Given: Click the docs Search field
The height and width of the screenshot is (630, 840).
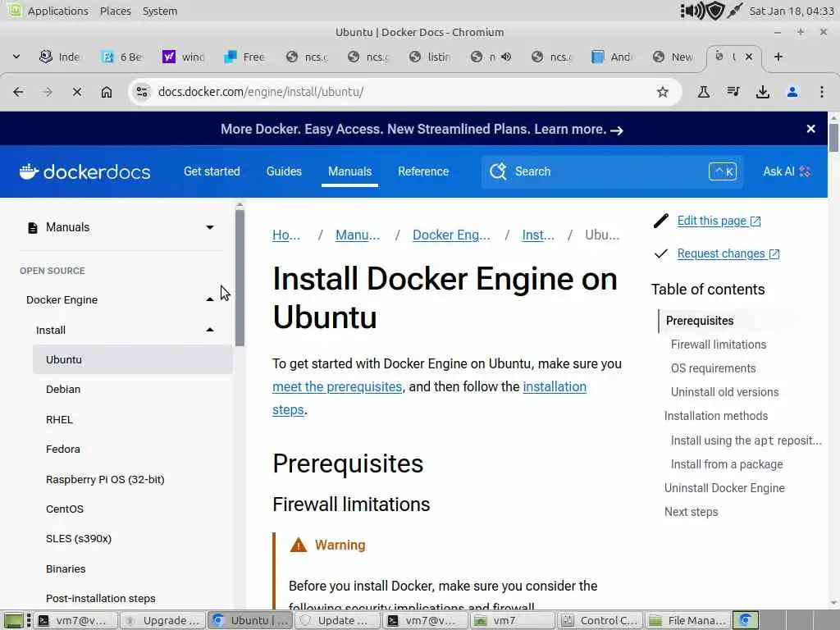Looking at the screenshot, I should (612, 171).
